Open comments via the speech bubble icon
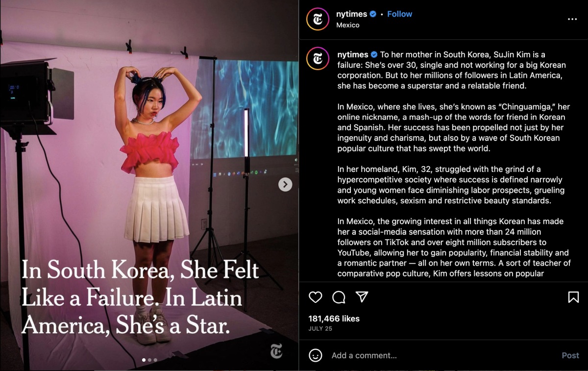 tap(339, 297)
